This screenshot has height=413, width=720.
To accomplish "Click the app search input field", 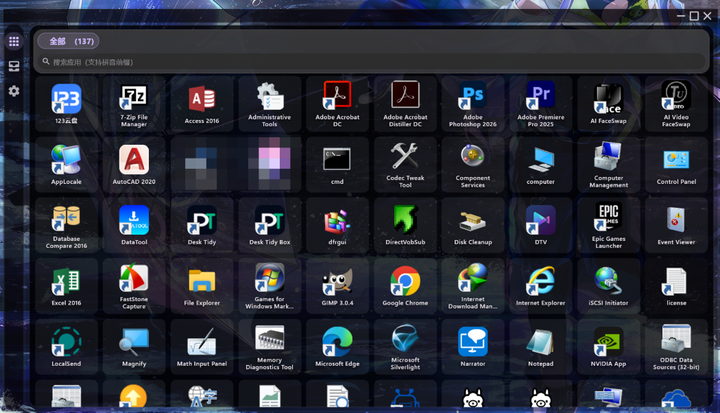I will click(x=372, y=62).
